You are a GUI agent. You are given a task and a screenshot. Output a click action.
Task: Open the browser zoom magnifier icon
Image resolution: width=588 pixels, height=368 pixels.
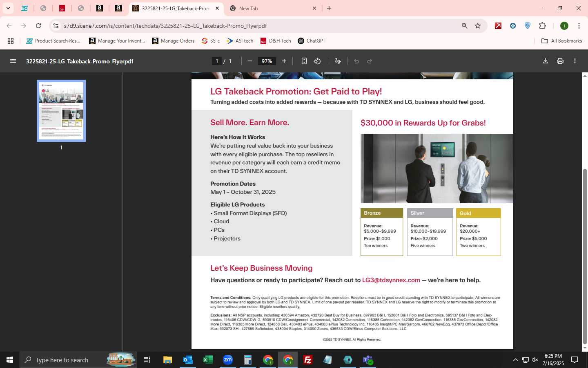click(464, 26)
